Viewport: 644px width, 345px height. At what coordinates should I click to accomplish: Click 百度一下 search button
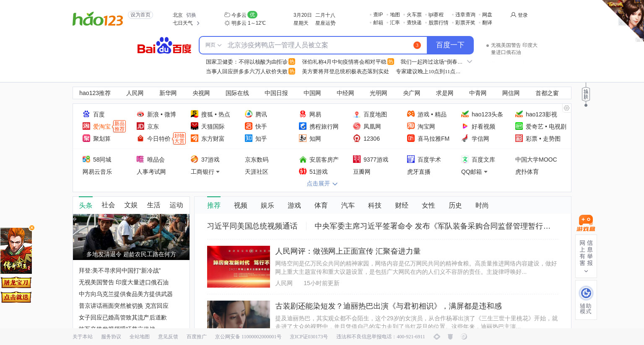[x=450, y=45]
